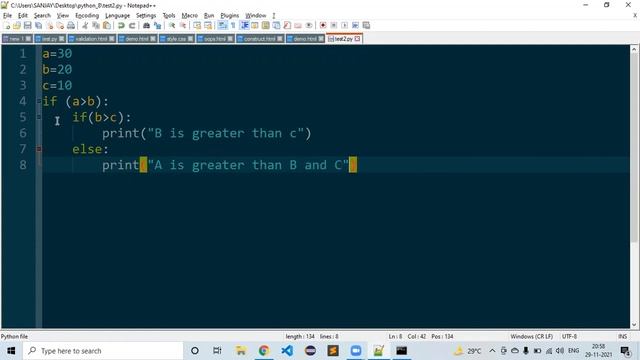Open the Language menu
The image size is (640, 360).
coord(117,16)
